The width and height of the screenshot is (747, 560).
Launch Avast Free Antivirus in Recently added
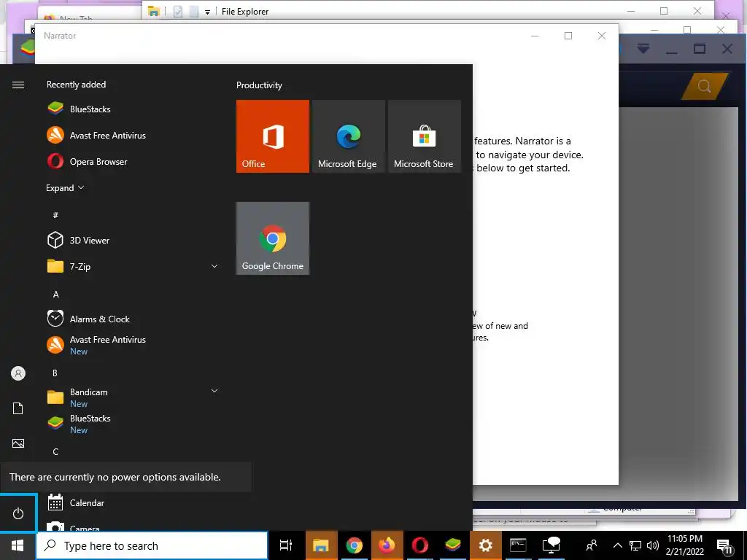(133, 135)
